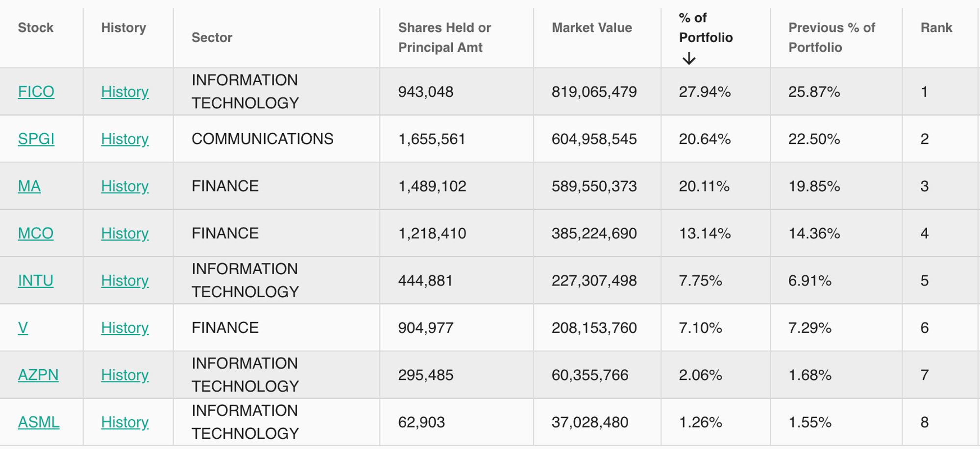Select the market value 208,153,760
The image size is (980, 449).
coord(594,328)
